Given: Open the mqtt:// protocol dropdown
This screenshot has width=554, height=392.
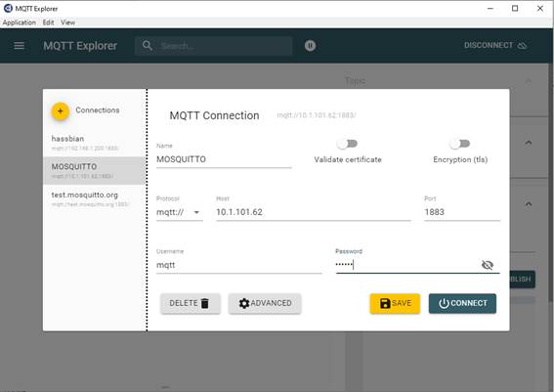Looking at the screenshot, I should pos(180,212).
